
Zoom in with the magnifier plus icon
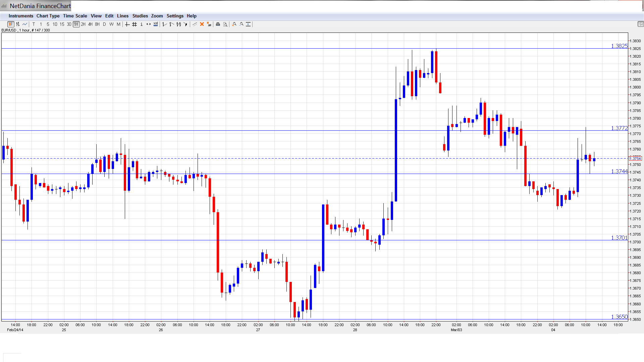click(x=234, y=24)
